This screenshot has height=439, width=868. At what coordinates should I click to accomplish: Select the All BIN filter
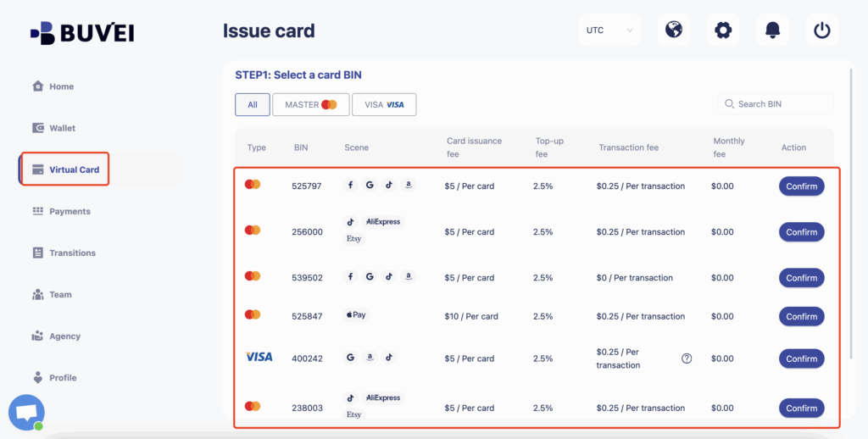click(x=253, y=104)
